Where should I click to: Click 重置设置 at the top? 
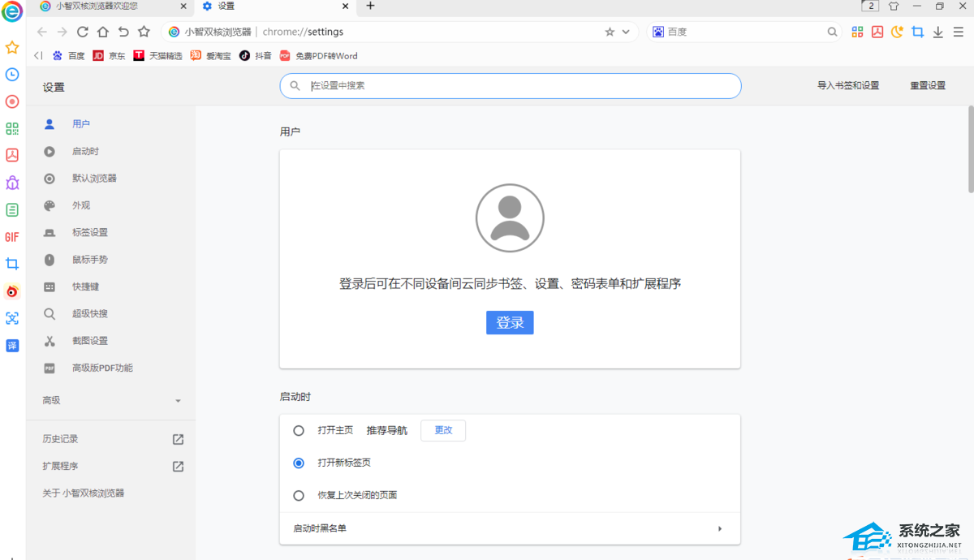coord(928,86)
